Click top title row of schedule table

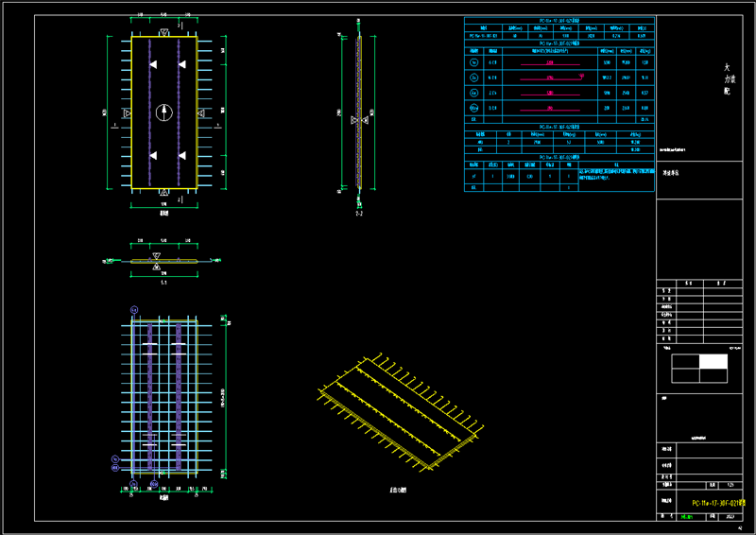click(559, 21)
